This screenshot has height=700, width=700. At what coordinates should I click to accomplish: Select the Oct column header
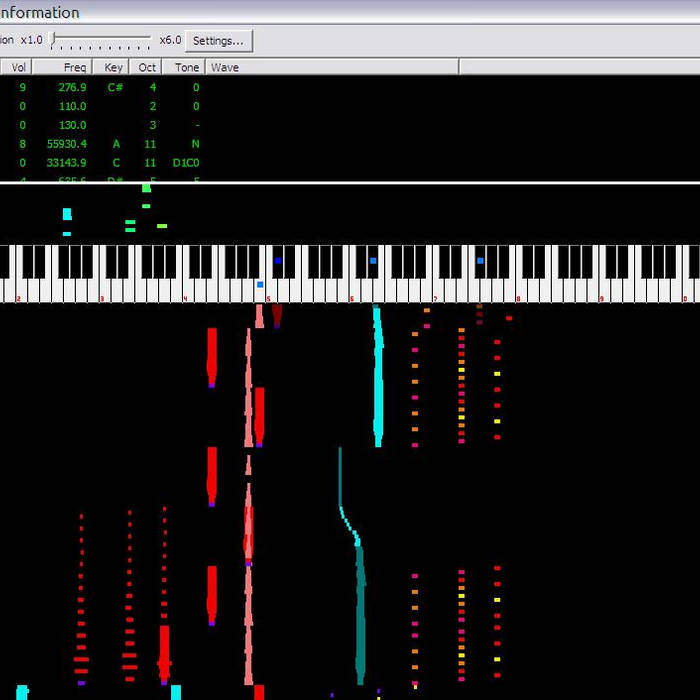147,67
